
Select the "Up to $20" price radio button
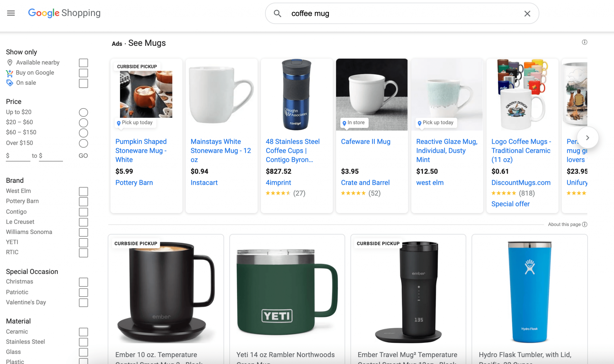tap(83, 112)
